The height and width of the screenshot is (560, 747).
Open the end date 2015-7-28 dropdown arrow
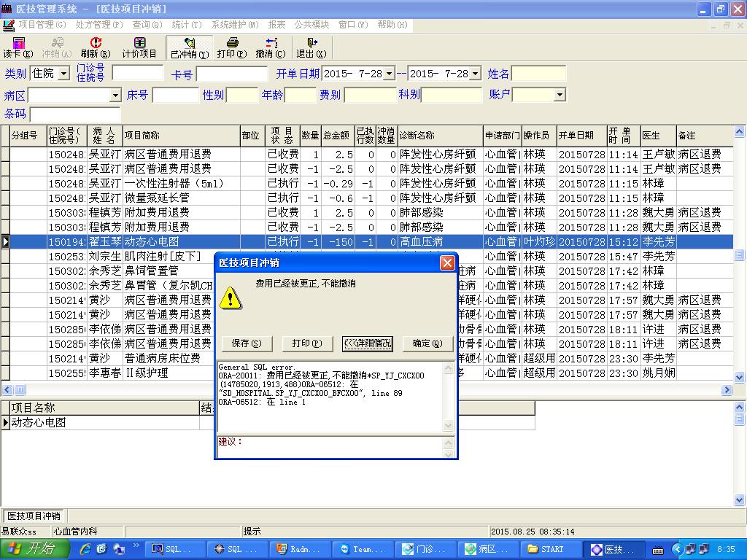pos(476,74)
